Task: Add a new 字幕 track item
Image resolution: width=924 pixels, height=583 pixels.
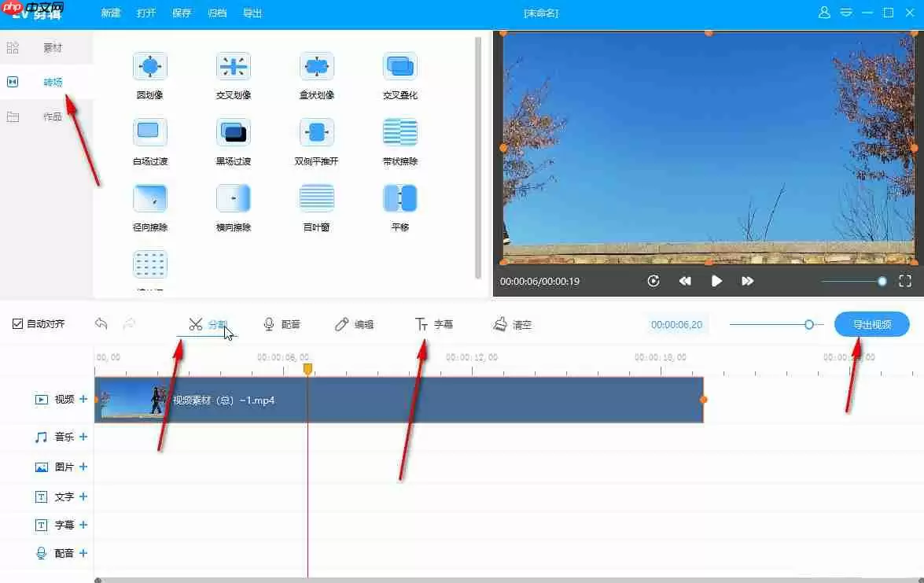Action: tap(83, 525)
